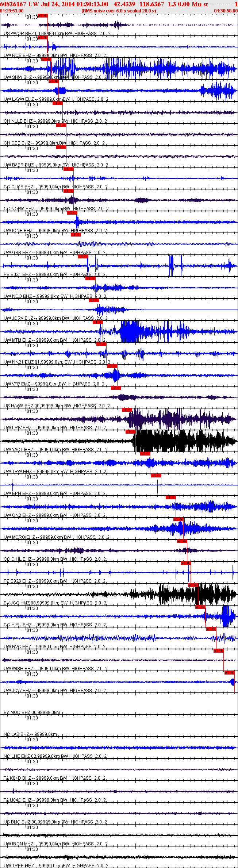Viewport: 238px width, 868px height.
Task: Select the US WVOR BHZ station label
Action: pos(57,34)
